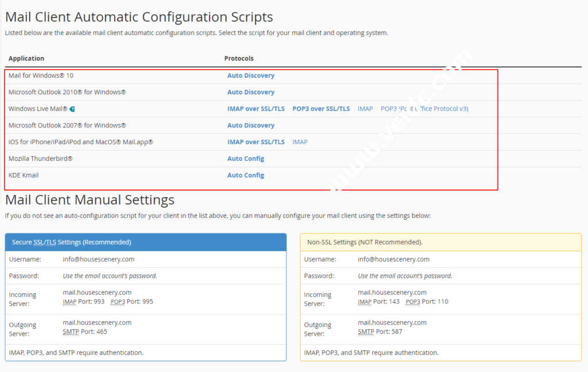This screenshot has width=588, height=372.
Task: Click the Non-SSL Settings panel header
Action: (x=365, y=242)
